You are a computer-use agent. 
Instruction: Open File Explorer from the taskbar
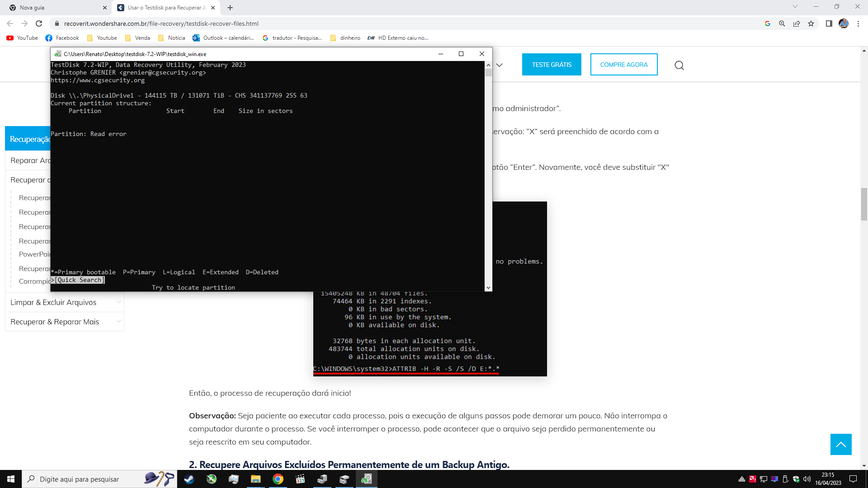point(256,479)
